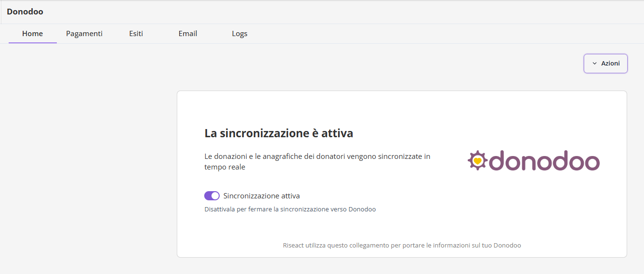644x274 pixels.
Task: Click the 'Riseact utilizza questo collegamento' footer note
Action: pos(402,245)
